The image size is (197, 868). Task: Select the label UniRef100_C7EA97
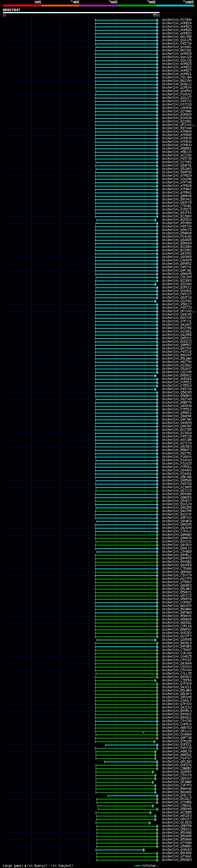coord(177,650)
